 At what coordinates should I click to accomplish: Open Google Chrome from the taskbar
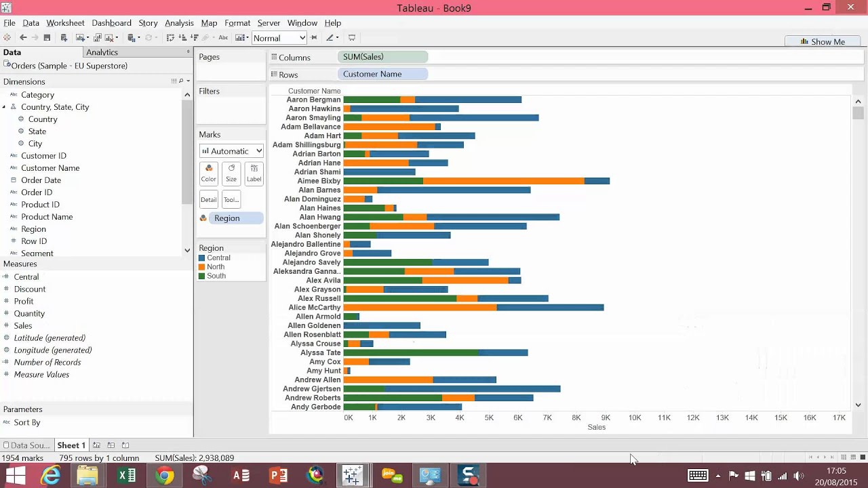tap(164, 476)
